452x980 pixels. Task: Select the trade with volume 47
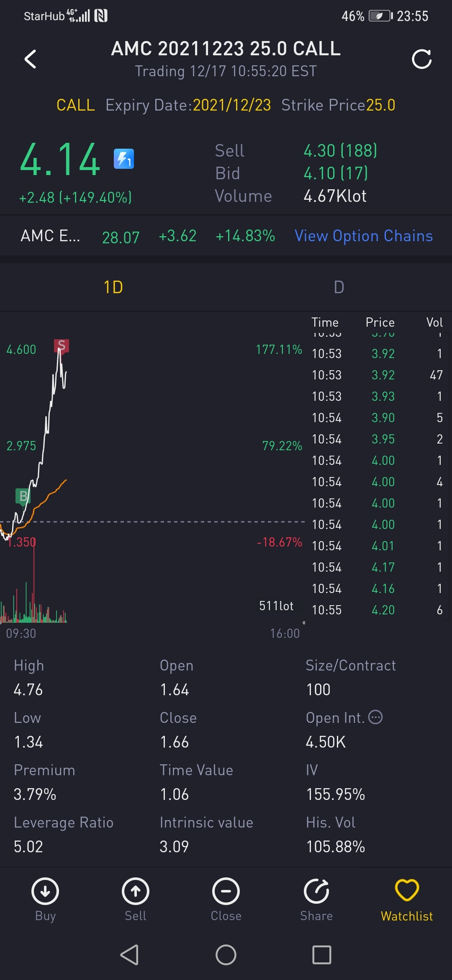(x=377, y=375)
